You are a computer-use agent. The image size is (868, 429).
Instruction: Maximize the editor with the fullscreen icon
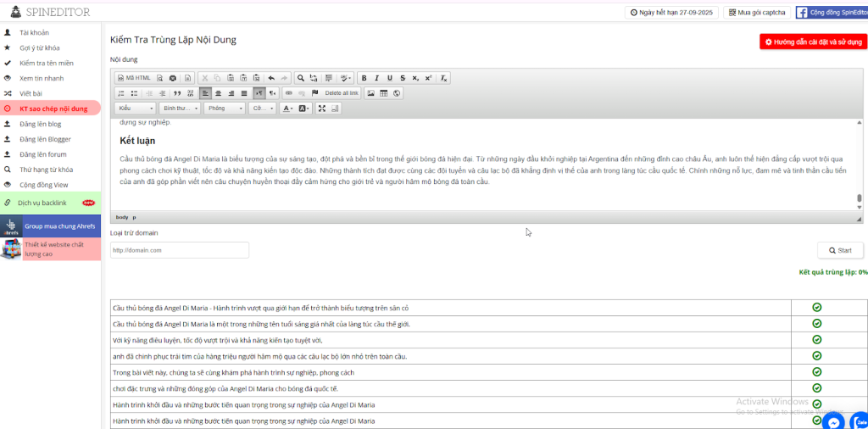pos(322,109)
